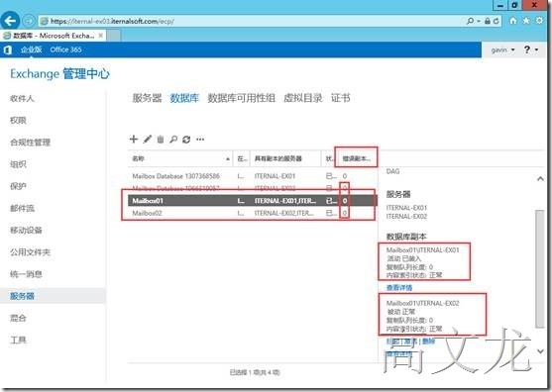This screenshot has width=552, height=392.
Task: Switch to the 企业版 tab
Action: tap(32, 49)
